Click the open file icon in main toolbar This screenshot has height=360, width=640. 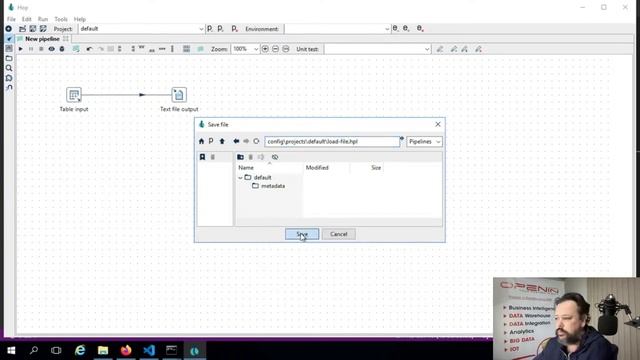click(22, 29)
